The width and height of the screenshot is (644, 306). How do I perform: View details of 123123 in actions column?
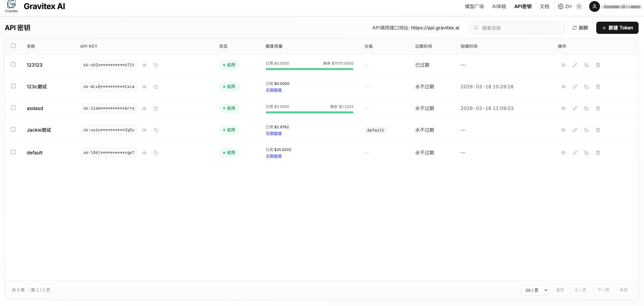(563, 65)
